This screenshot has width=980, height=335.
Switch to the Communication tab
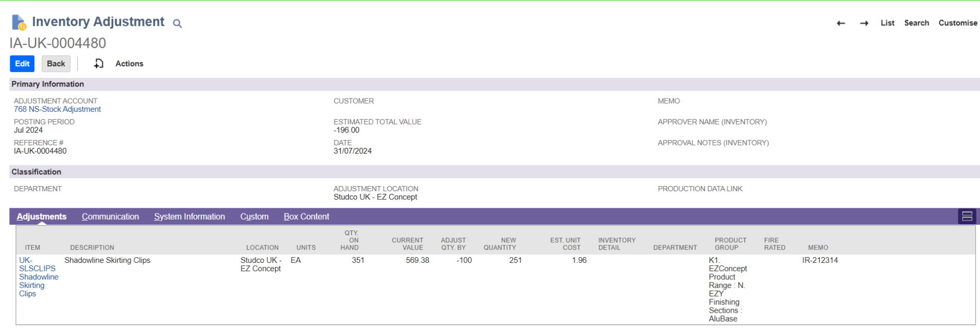coord(110,216)
